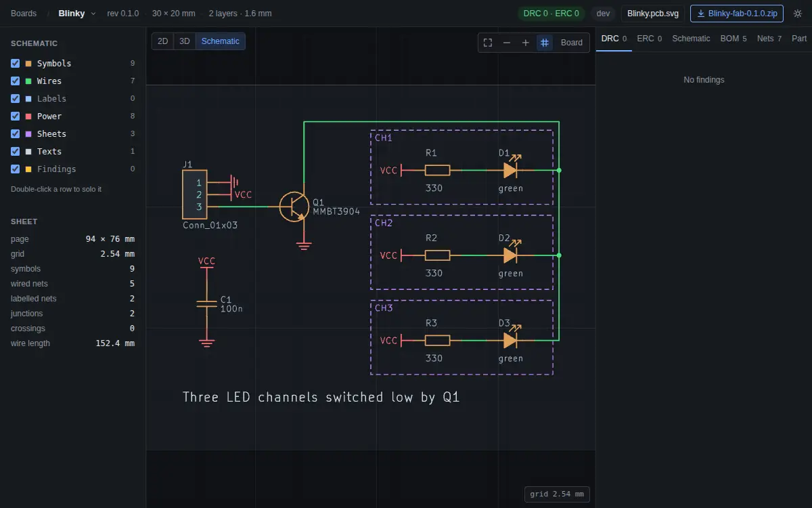Open the partially visible Part tab

[x=799, y=39]
